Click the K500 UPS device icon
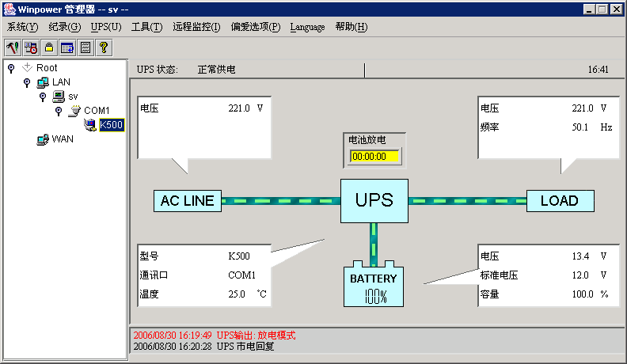This screenshot has width=627, height=364. click(90, 125)
